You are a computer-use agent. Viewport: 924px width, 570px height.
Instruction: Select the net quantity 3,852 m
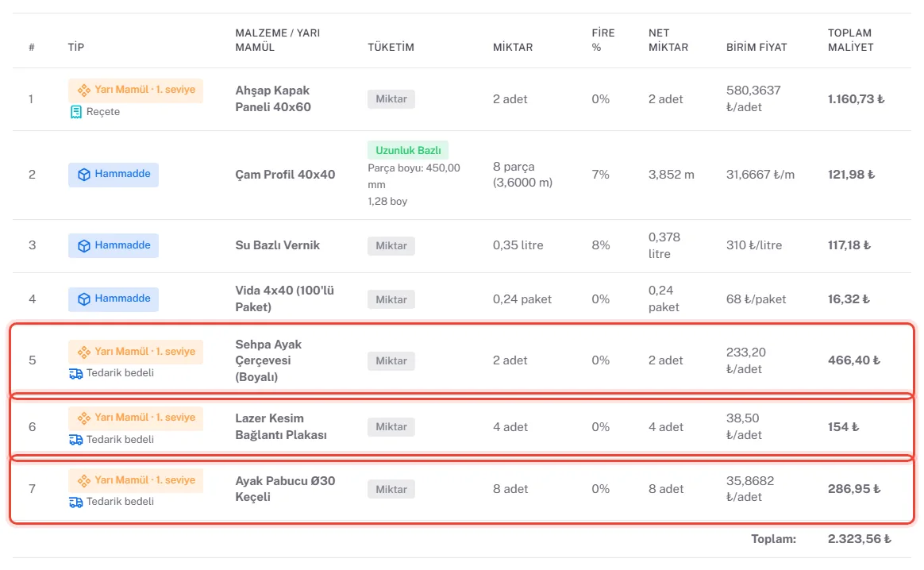point(672,175)
